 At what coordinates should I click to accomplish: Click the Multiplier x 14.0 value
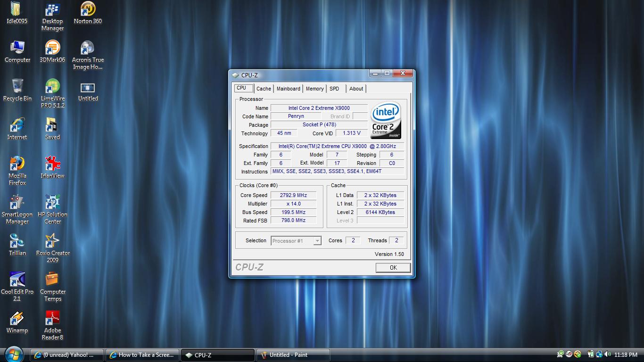click(293, 204)
